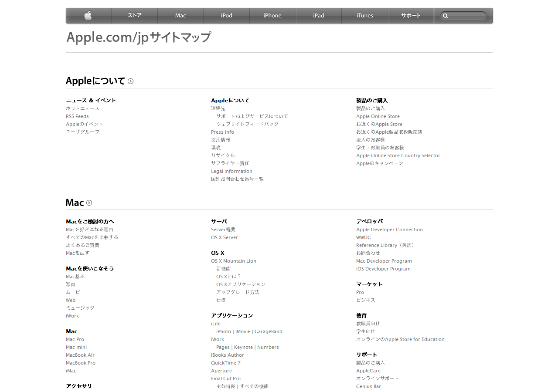The height and width of the screenshot is (392, 558).
Task: Click arrow icon next to Appleについて heading
Action: click(130, 81)
